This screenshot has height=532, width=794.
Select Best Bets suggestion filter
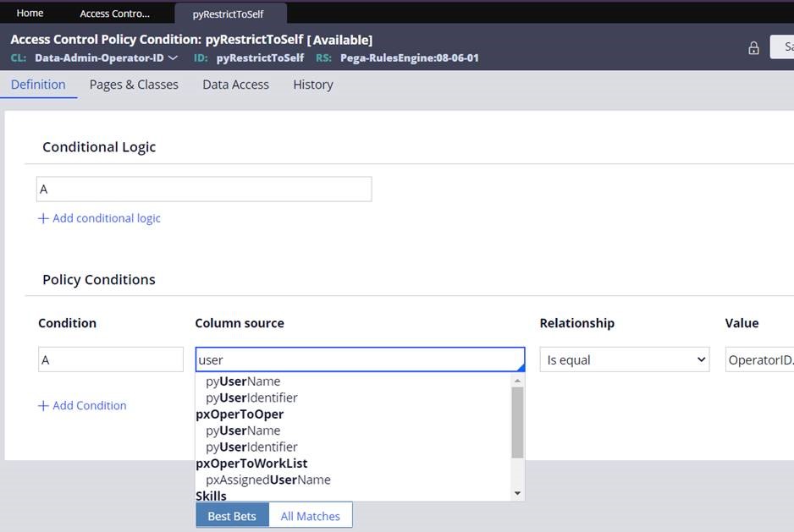(x=232, y=516)
